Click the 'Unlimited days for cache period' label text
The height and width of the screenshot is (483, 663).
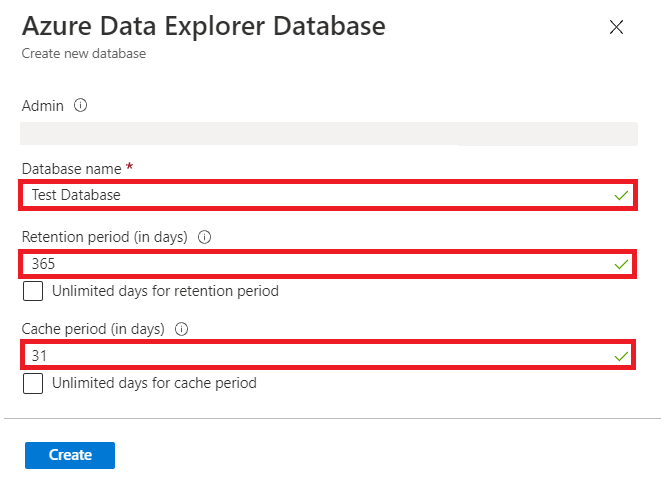154,383
